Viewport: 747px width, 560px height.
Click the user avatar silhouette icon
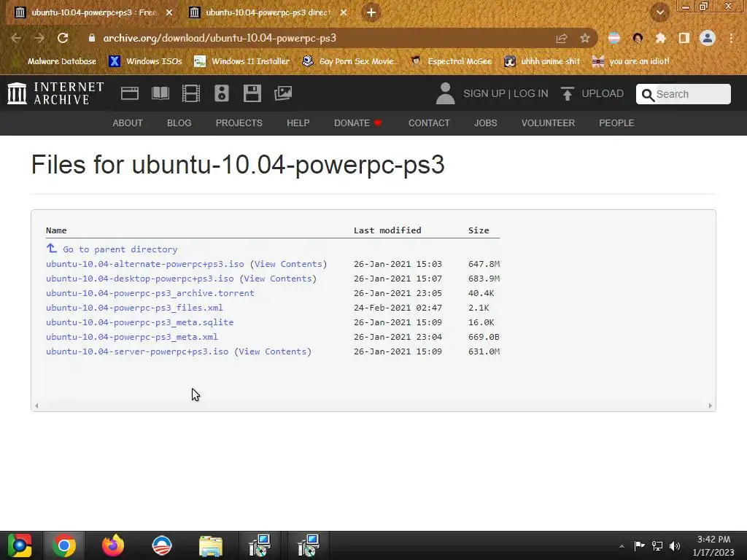tap(446, 93)
